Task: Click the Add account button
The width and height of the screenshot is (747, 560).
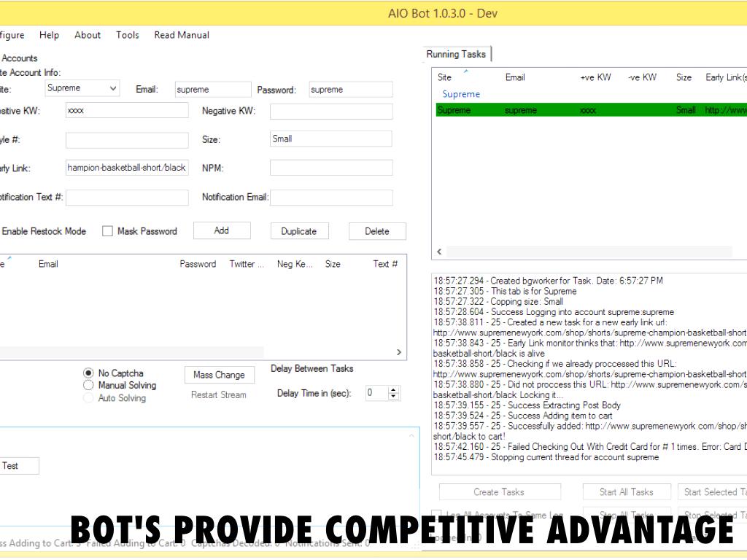Action: coord(222,230)
